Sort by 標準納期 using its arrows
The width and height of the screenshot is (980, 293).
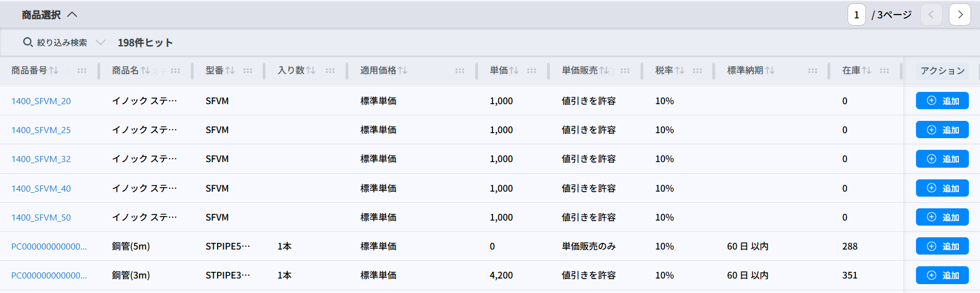[x=770, y=70]
